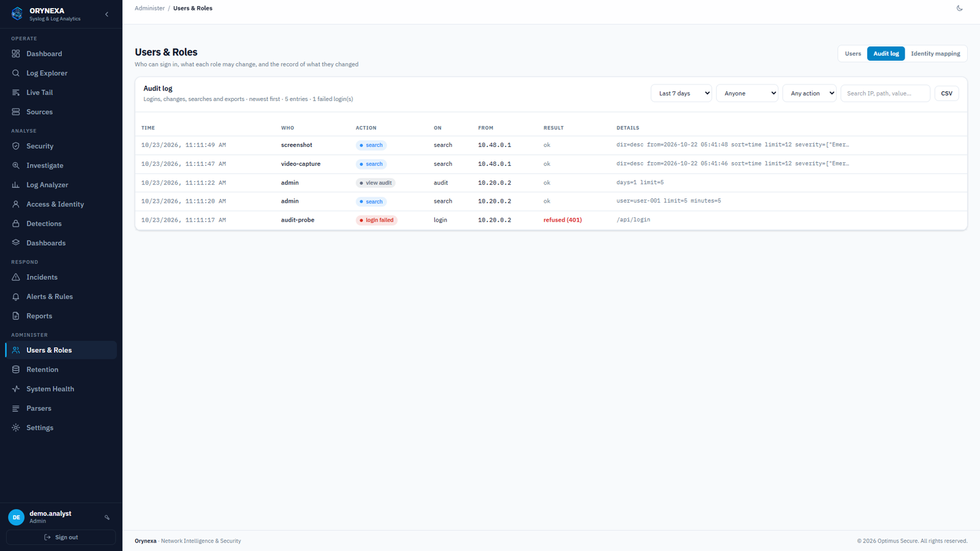Screen dimensions: 980x551
Task: Open Reports via its document icon
Action: 16,316
